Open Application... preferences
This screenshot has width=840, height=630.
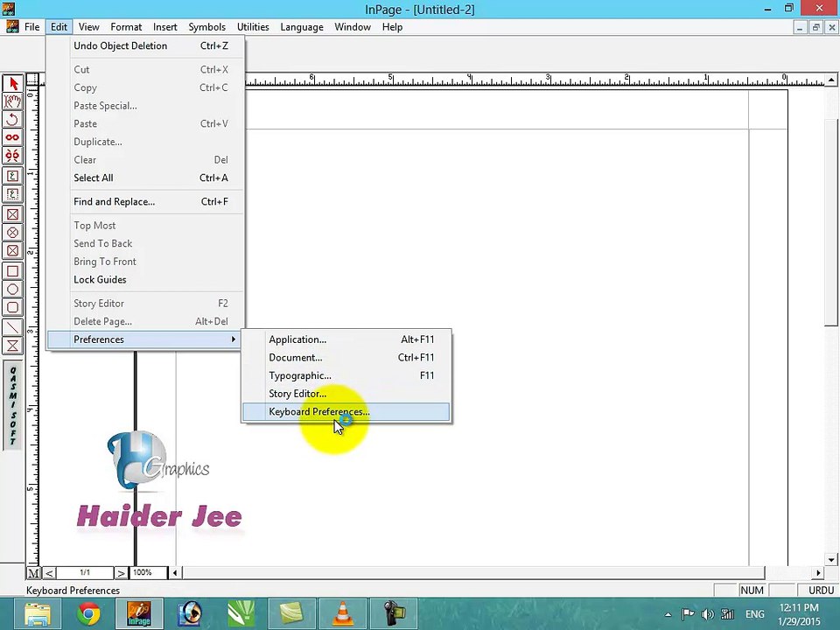click(346, 339)
